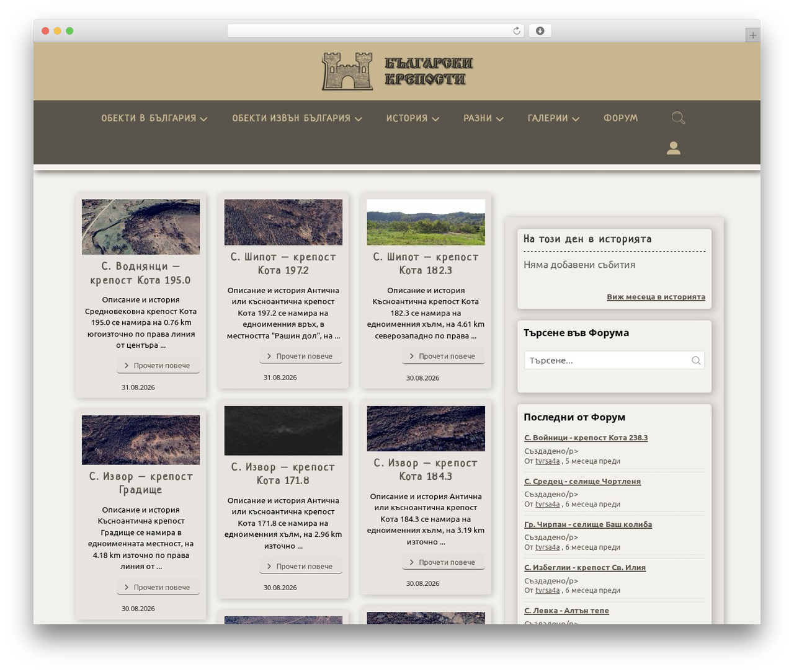The image size is (794, 672).
Task: Open tyrsa4a profile under the Войници topic
Action: click(547, 461)
